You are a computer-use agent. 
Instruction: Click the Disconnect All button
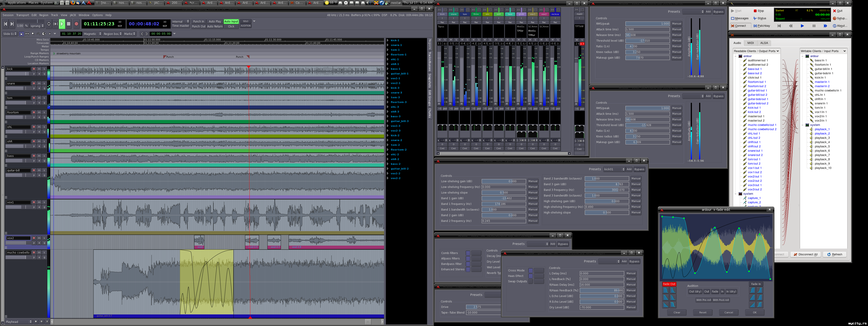pos(805,254)
